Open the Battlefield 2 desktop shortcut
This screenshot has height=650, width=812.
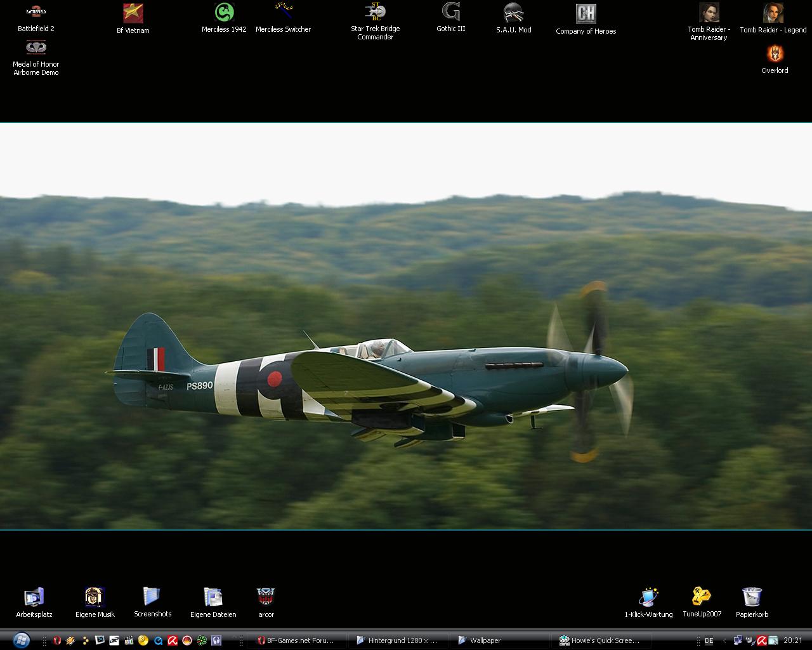(36, 12)
